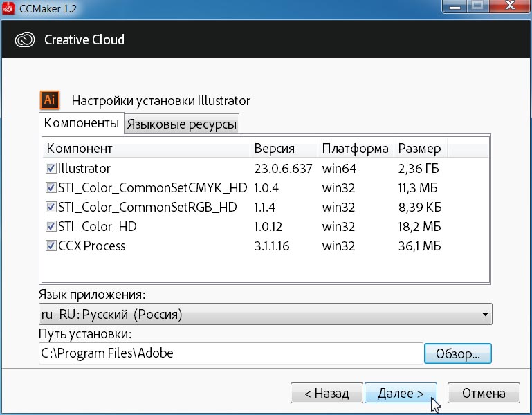Click the 11,3 МБ size cell
This screenshot has width=532, height=415.
click(x=418, y=187)
